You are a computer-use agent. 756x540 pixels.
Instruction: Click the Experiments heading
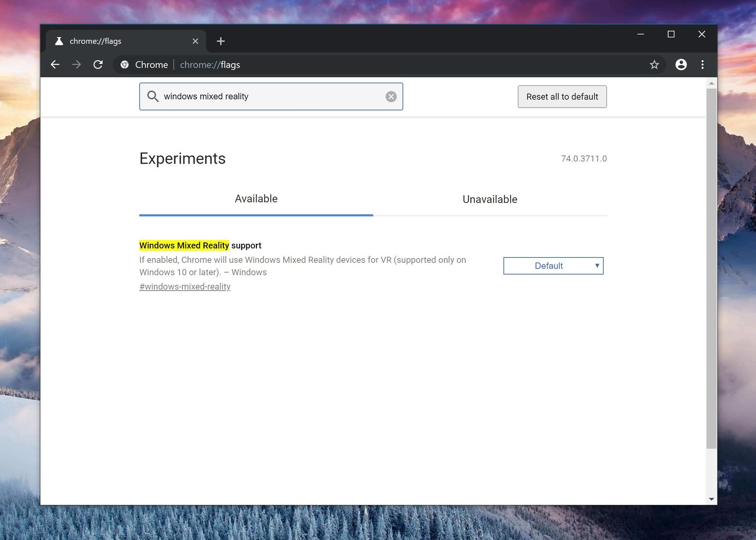pyautogui.click(x=182, y=158)
